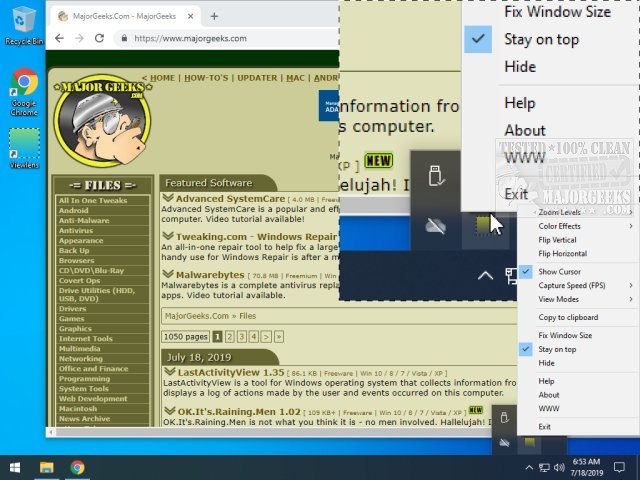
Task: Open the Advanced SystemCare link
Action: pyautogui.click(x=231, y=199)
